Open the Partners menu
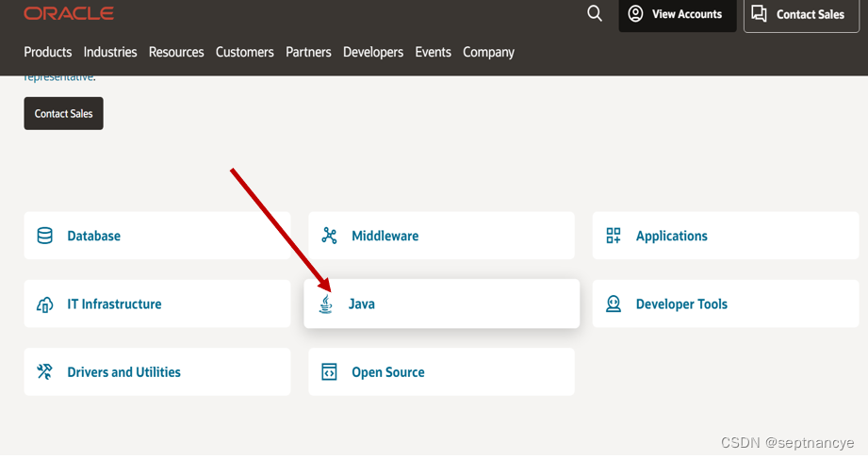 308,52
